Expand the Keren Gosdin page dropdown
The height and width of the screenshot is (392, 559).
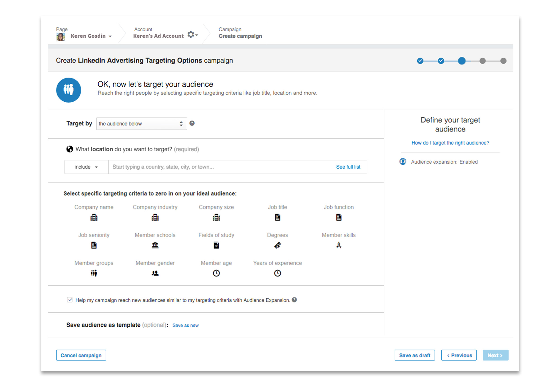tap(110, 36)
